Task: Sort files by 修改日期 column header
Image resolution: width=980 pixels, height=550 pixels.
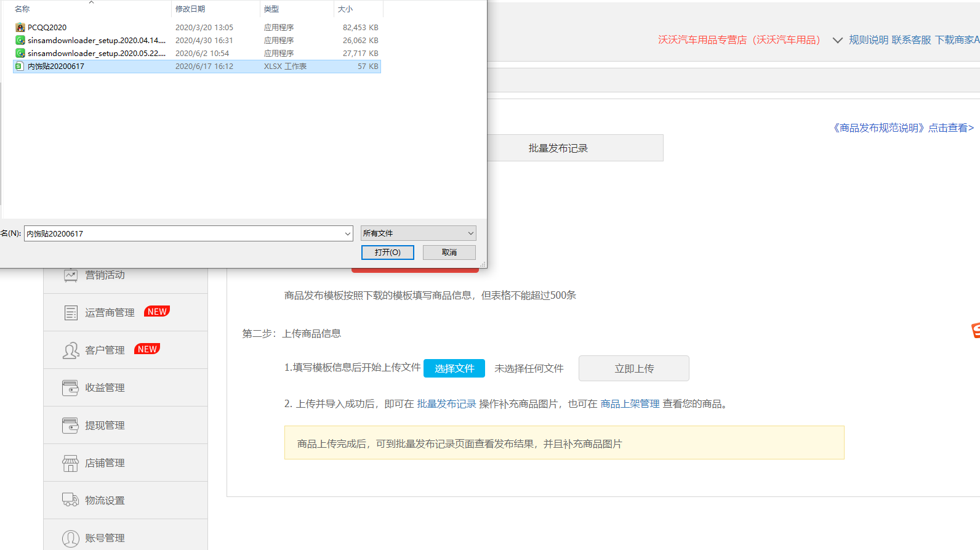Action: 190,9
